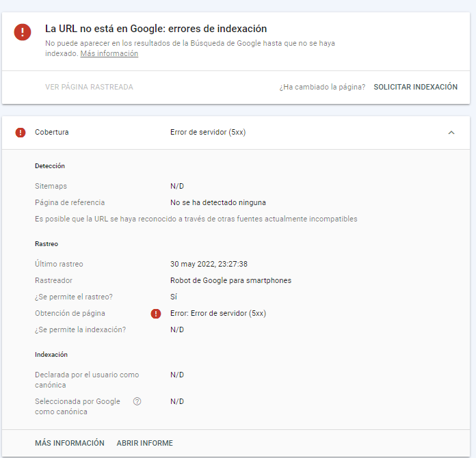Click the large red error icon beside the URL heading
Image resolution: width=476 pixels, height=458 pixels.
(23, 32)
